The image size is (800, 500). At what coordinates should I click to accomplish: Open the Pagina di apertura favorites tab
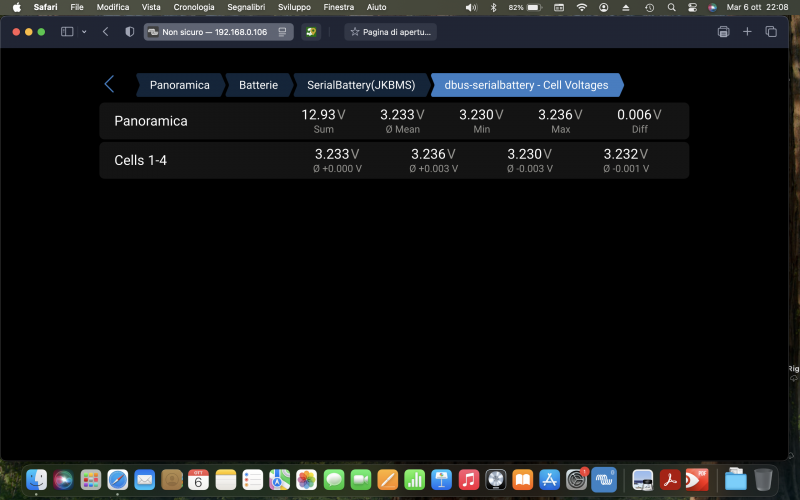(390, 32)
